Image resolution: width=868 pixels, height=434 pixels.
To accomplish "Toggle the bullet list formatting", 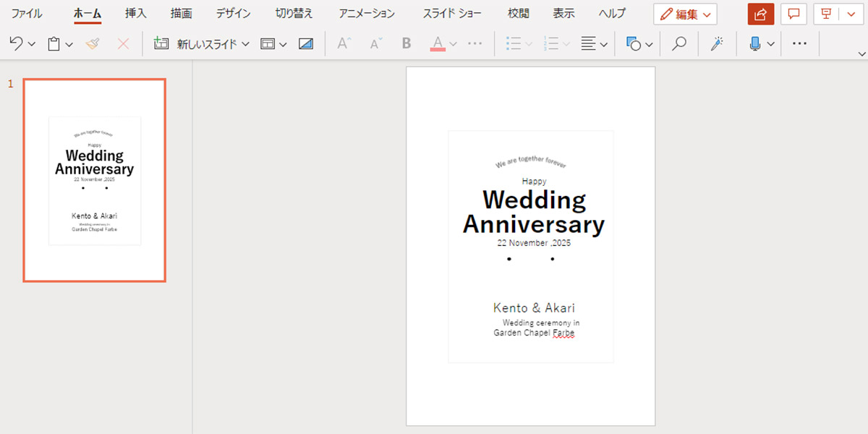I will point(514,44).
